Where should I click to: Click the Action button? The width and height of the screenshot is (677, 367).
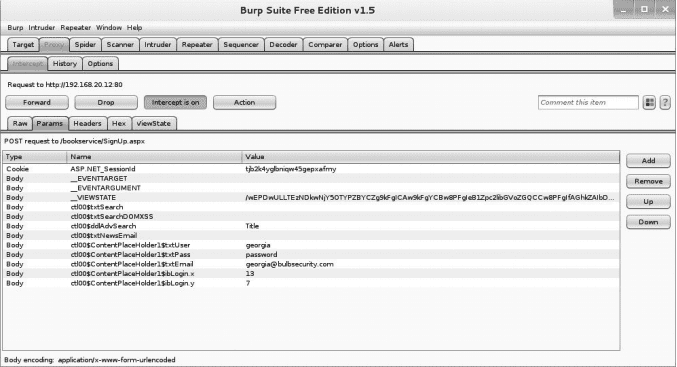coord(244,102)
